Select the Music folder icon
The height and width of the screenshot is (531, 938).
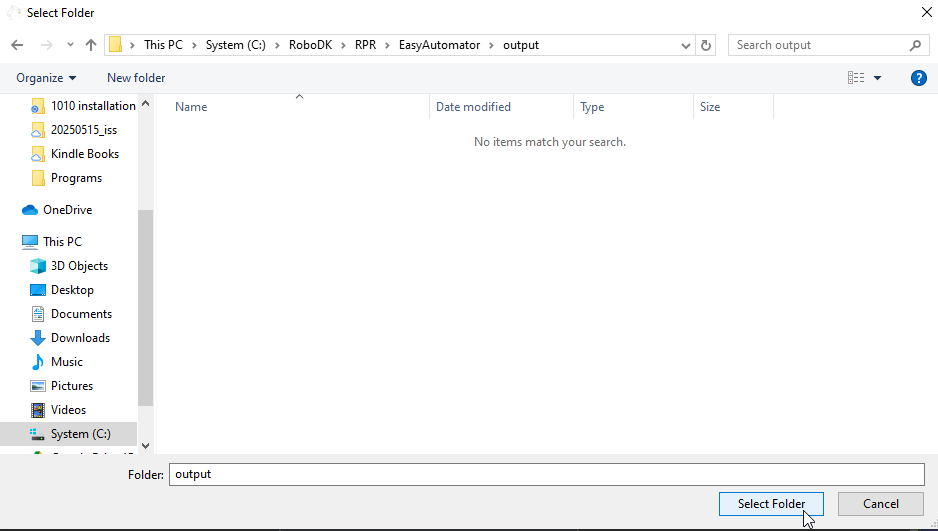pos(38,362)
